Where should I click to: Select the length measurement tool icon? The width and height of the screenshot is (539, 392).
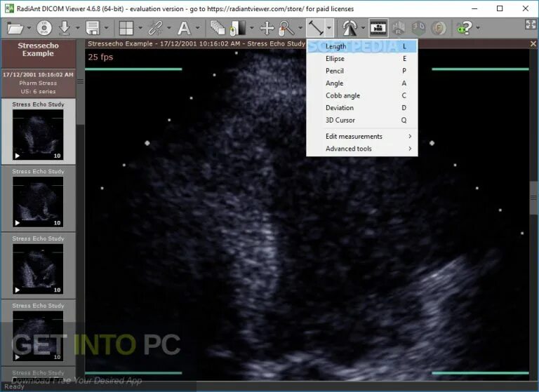[316, 28]
